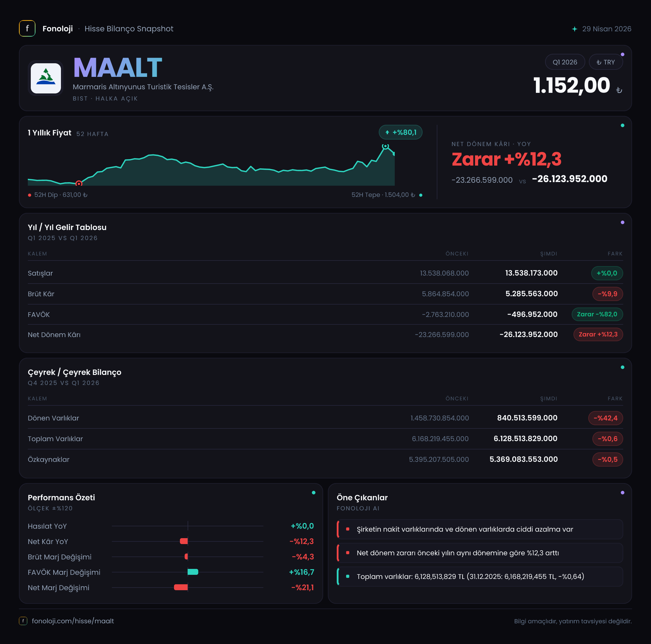Viewport: 651px width, 644px height.
Task: Click the Satışlar current value 13.538.173.000
Action: (x=531, y=273)
